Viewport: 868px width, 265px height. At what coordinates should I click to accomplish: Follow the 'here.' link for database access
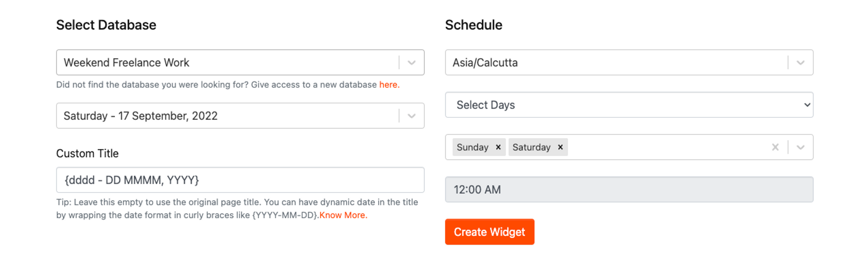[x=389, y=85]
